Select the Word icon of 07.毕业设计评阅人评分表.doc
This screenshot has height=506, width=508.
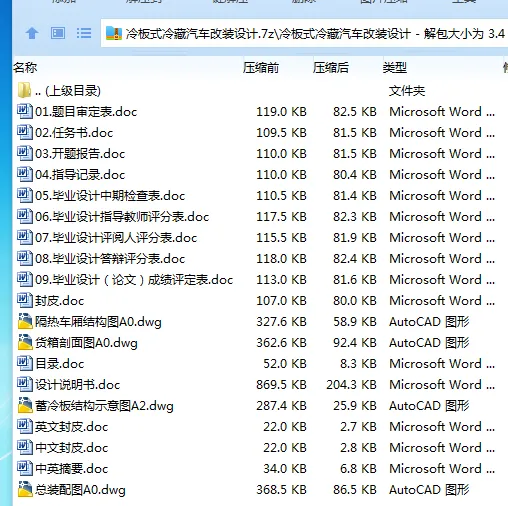(x=25, y=237)
